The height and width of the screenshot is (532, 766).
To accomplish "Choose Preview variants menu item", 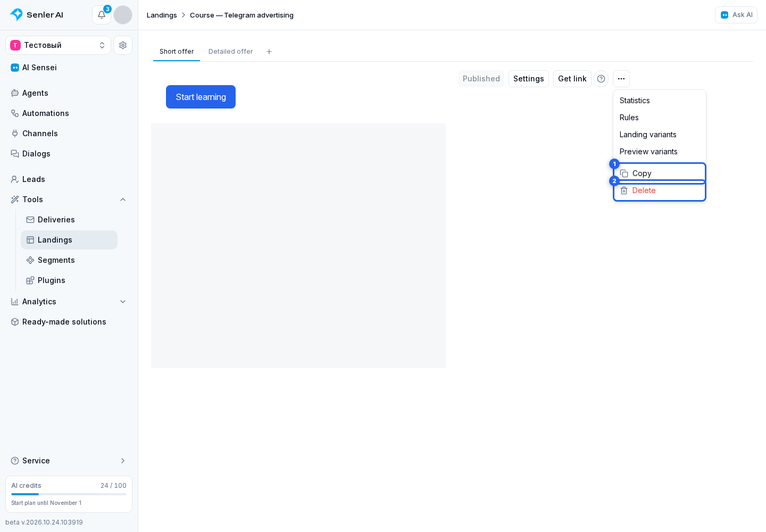I will pyautogui.click(x=660, y=152).
